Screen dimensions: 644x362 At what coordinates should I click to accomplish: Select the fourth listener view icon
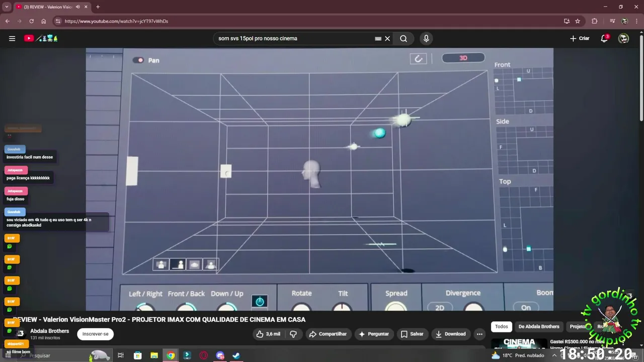211,264
